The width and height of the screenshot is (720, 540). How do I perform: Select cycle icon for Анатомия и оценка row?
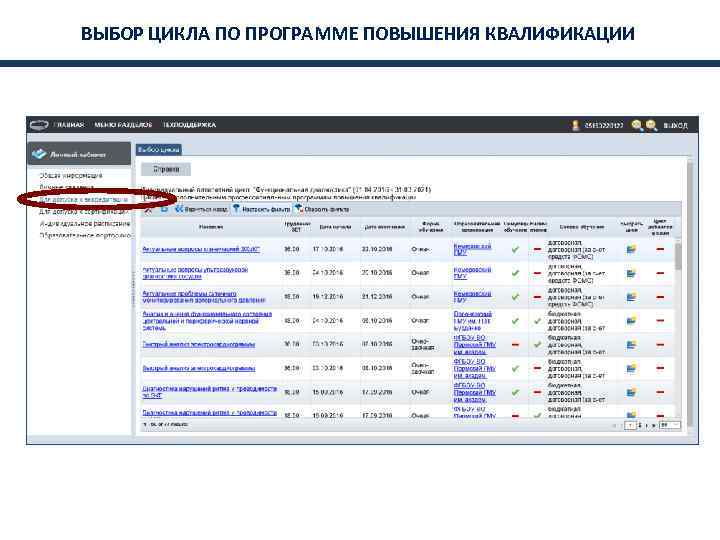[631, 321]
